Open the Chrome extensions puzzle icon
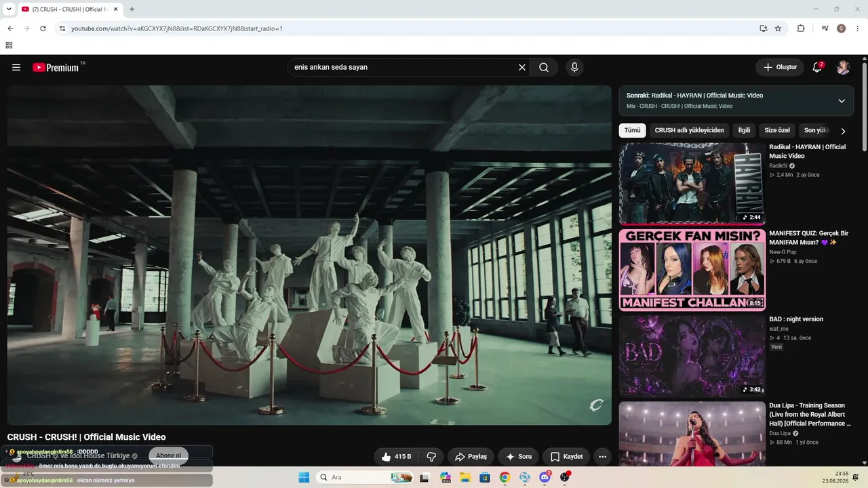Viewport: 868px width, 488px height. point(801,28)
